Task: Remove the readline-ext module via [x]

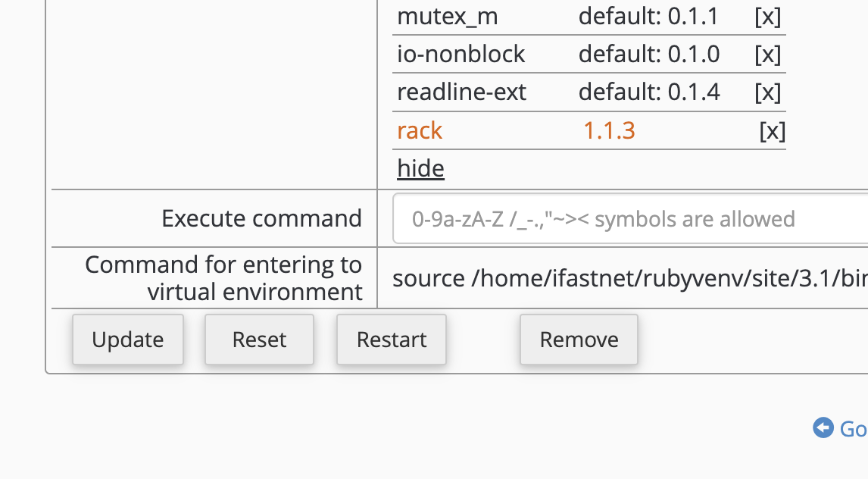Action: [767, 92]
